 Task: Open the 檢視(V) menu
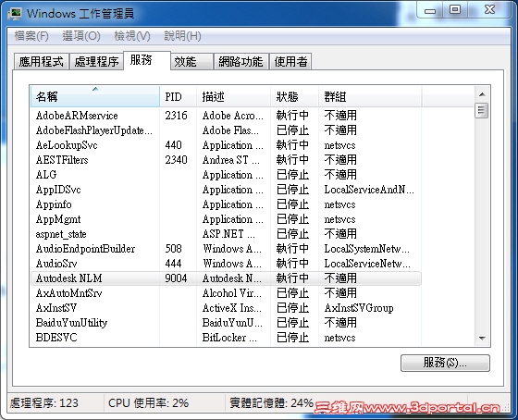[132, 36]
